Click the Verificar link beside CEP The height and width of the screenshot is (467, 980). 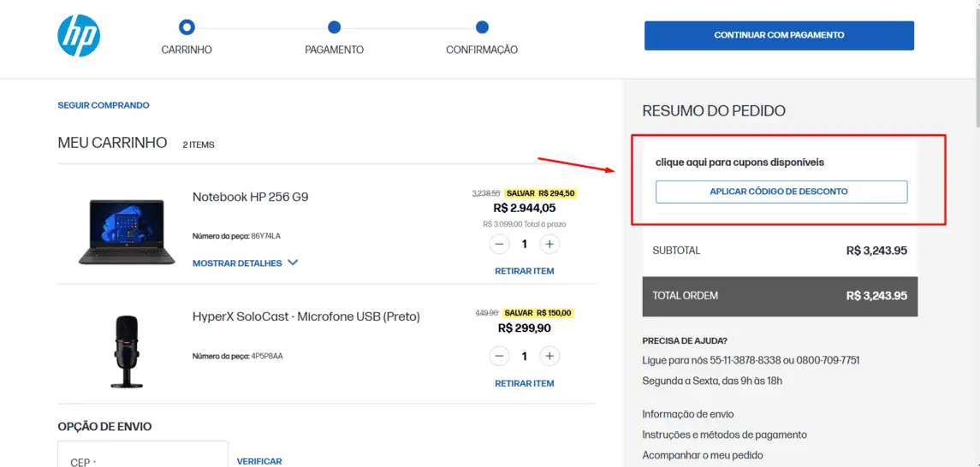point(259,461)
